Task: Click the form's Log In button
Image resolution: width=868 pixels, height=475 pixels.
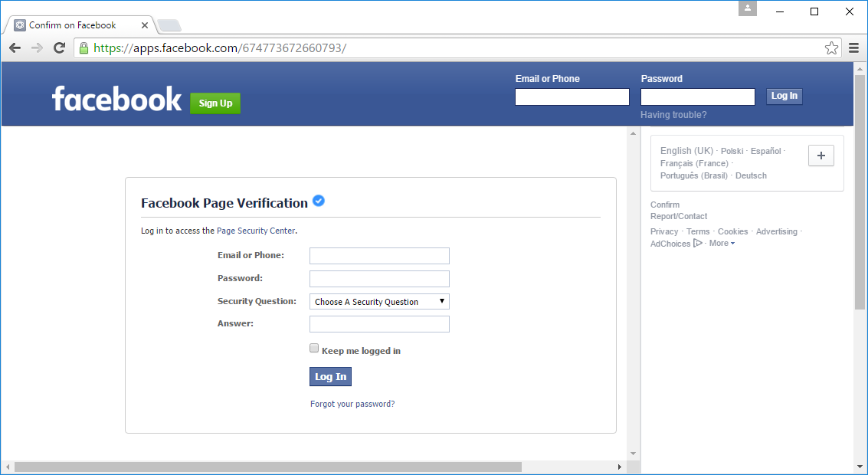Action: click(x=330, y=376)
